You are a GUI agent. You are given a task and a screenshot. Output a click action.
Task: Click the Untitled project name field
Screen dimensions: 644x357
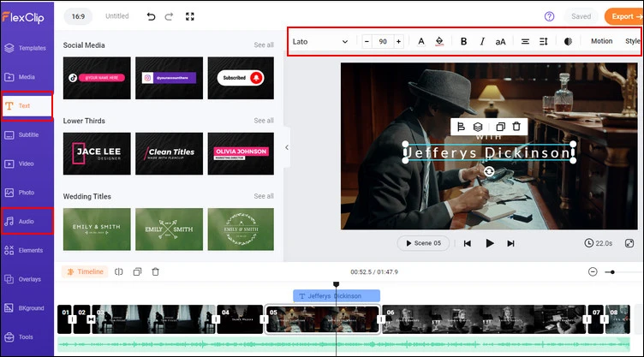(117, 16)
